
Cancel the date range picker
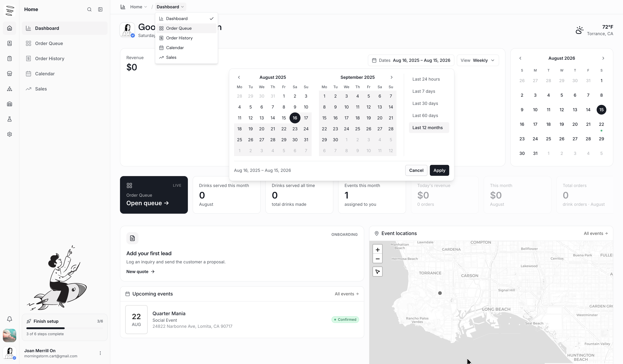tap(416, 170)
